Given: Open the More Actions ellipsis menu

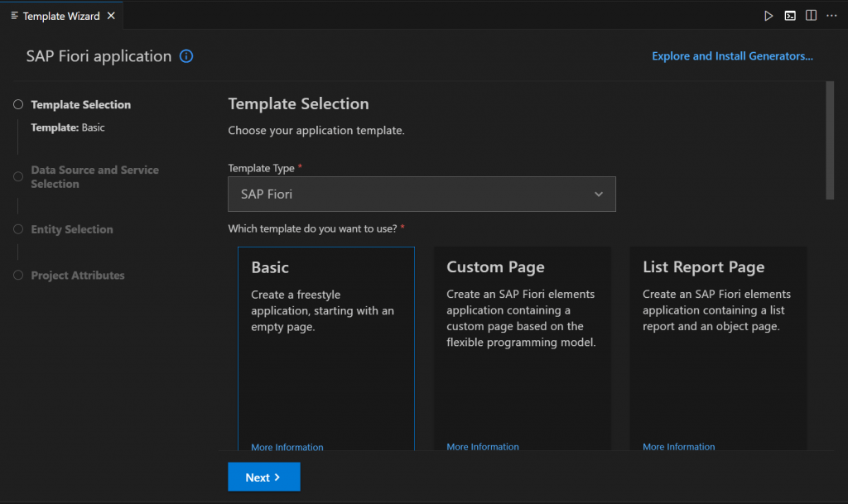Looking at the screenshot, I should click(x=831, y=16).
